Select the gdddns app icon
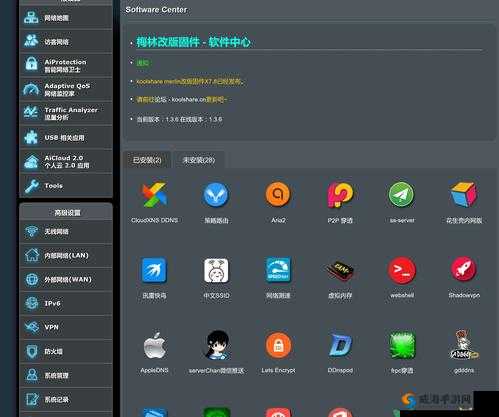Image resolution: width=499 pixels, height=417 pixels. point(464,345)
